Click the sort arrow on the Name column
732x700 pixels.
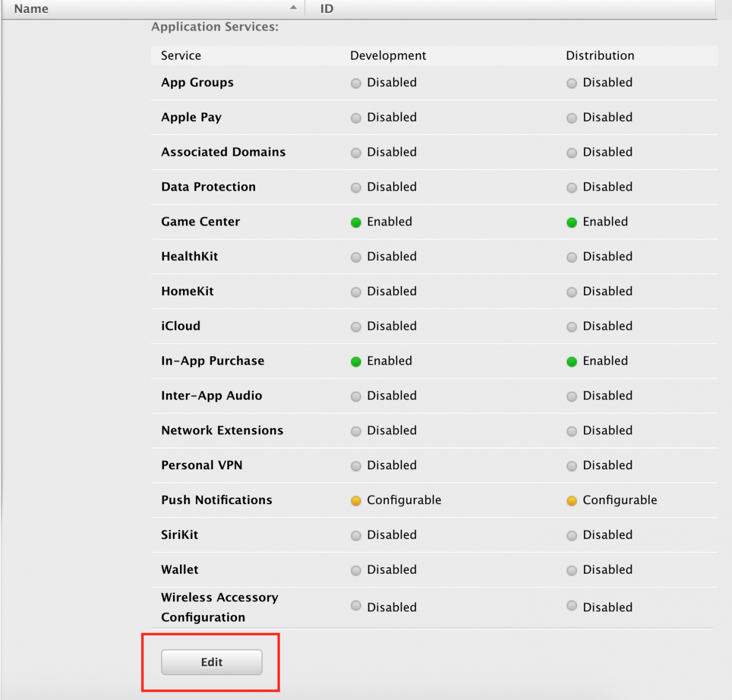pyautogui.click(x=293, y=8)
